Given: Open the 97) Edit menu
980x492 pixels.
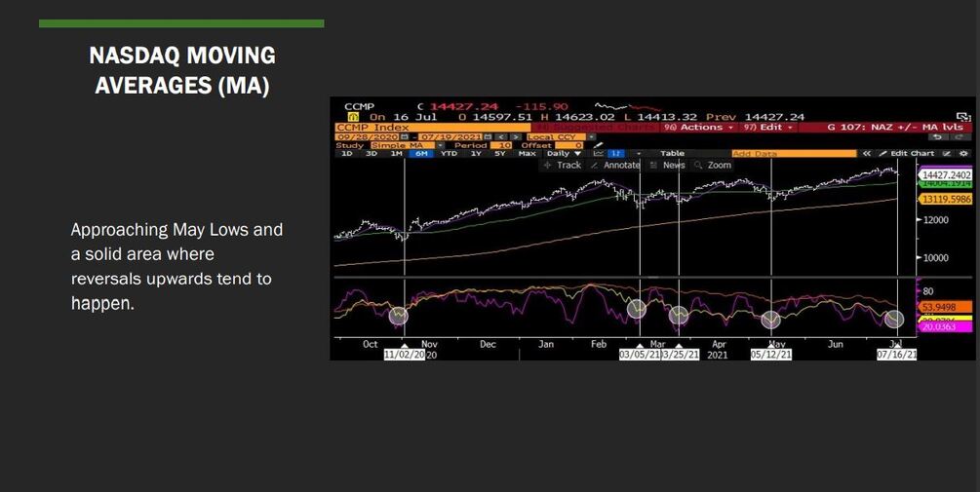Looking at the screenshot, I should [x=768, y=127].
